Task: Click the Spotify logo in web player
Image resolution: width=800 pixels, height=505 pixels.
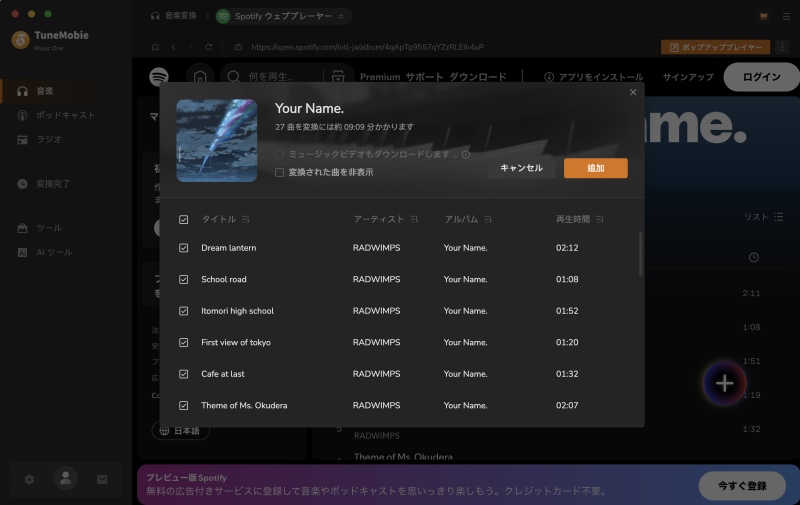Action: pos(159,77)
